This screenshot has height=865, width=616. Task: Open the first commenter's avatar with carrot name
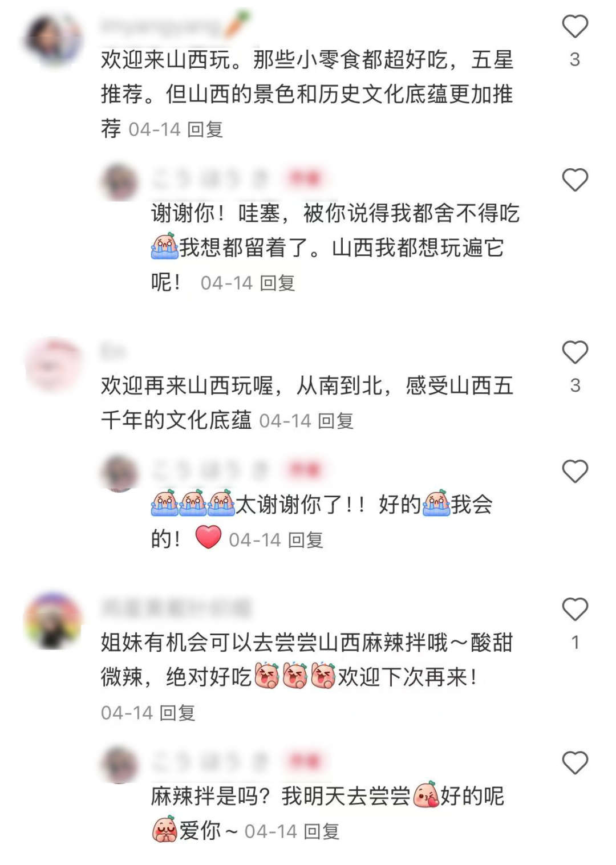click(x=54, y=40)
